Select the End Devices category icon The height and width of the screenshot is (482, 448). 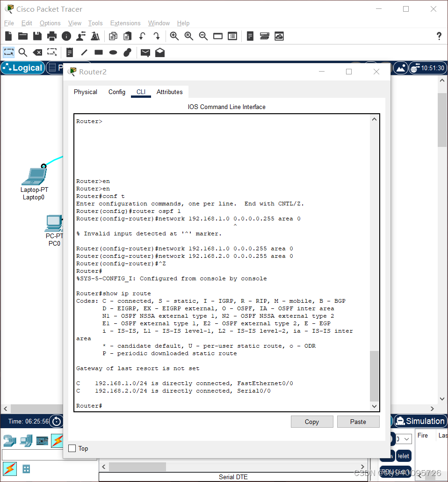[x=26, y=441]
